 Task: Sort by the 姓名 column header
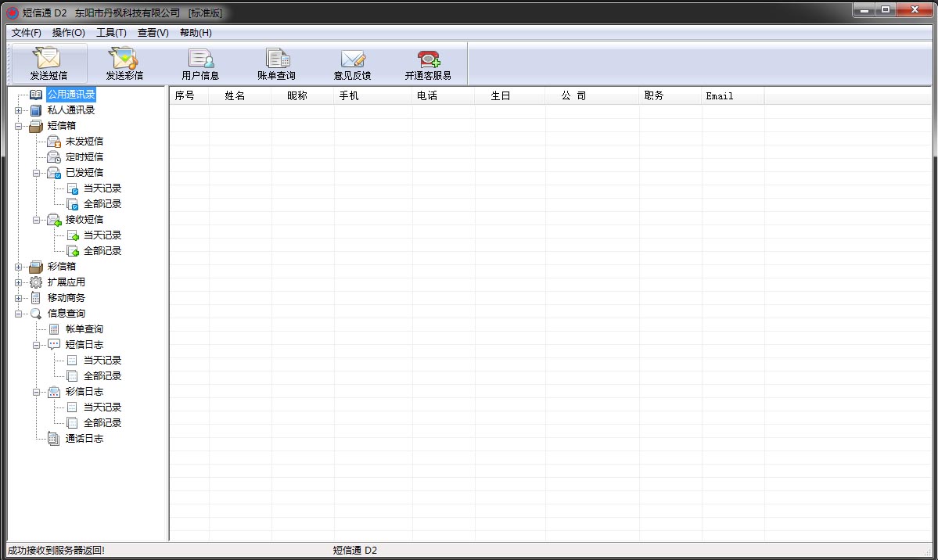click(x=235, y=96)
